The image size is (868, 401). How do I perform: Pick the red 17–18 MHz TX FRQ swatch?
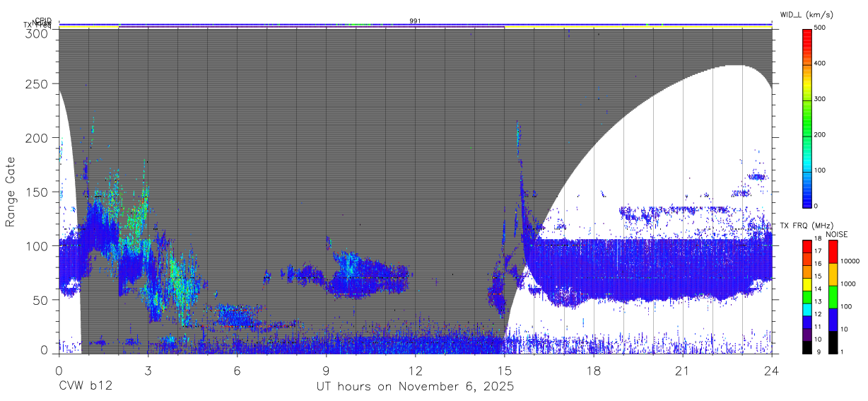[807, 247]
